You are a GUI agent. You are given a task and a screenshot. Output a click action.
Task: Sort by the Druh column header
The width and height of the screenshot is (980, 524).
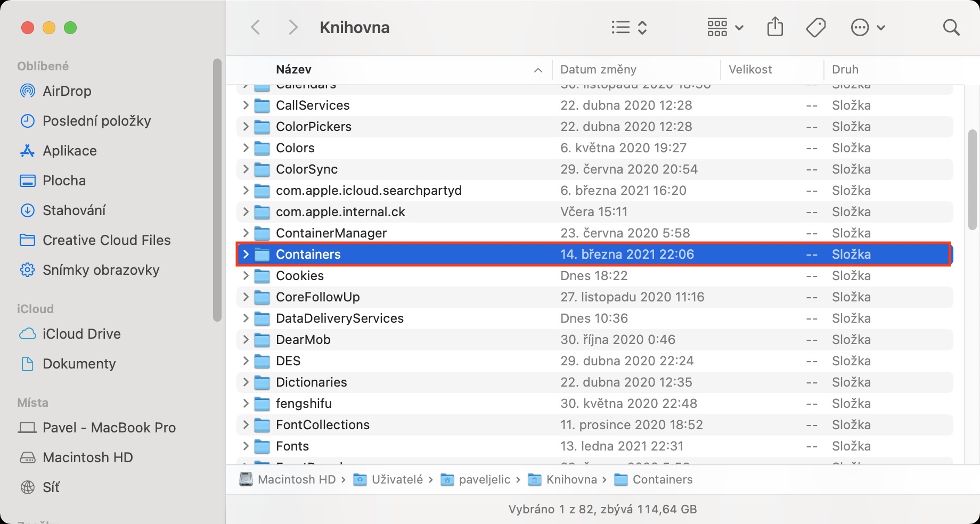pyautogui.click(x=845, y=69)
